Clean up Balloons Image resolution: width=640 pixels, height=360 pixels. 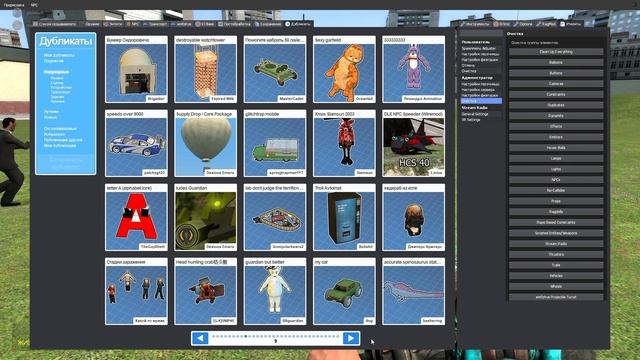point(556,62)
